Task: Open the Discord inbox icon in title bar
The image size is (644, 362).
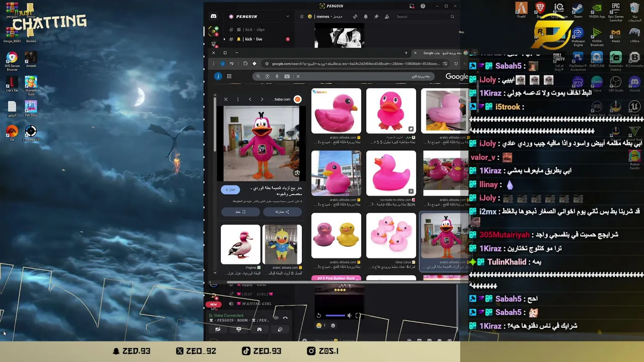Action: click(x=412, y=6)
